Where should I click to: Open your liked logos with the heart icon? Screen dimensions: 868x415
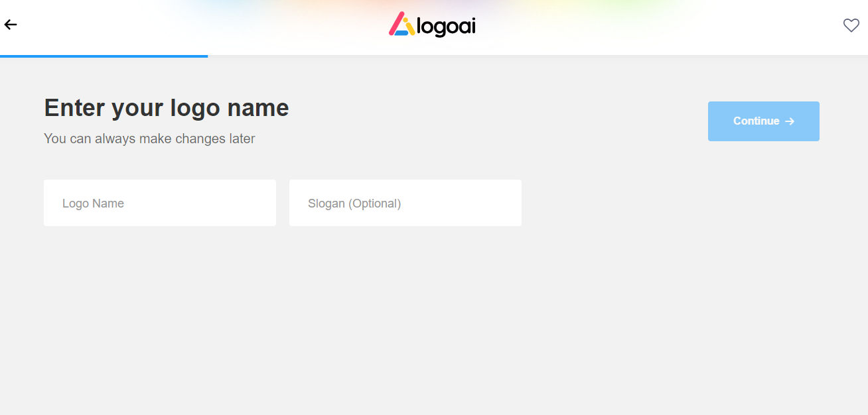tap(851, 25)
